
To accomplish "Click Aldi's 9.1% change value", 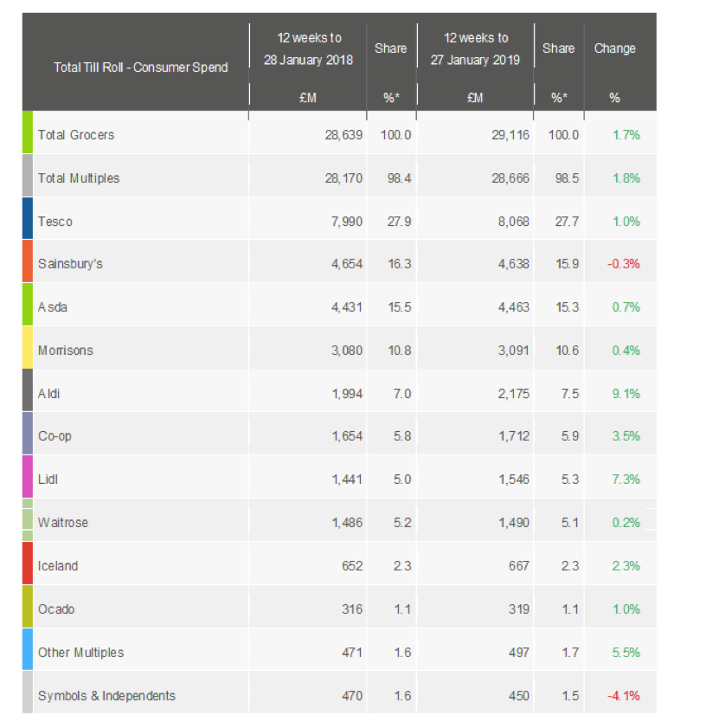I will (x=626, y=394).
